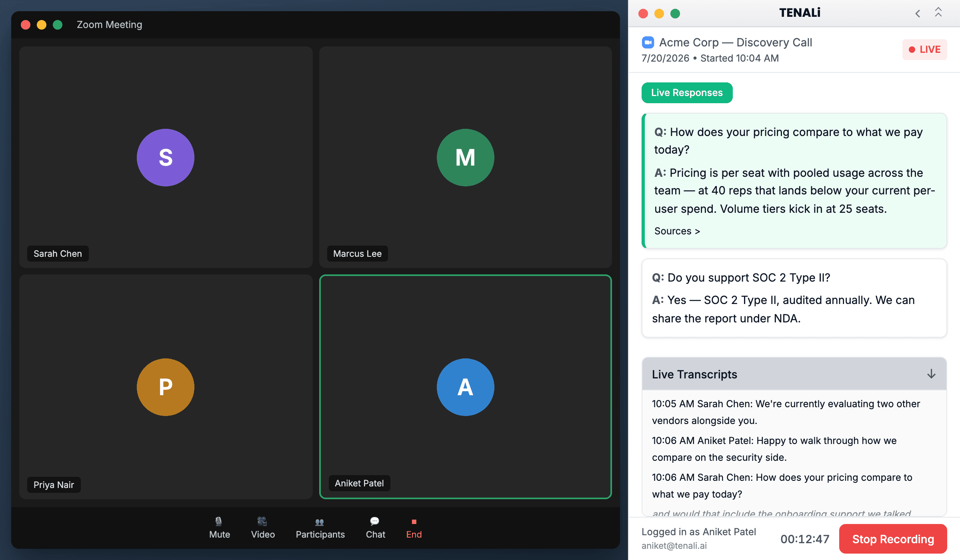Viewport: 960px width, 560px height.
Task: Click the Zoom logo icon beside Acme Corp
Action: [x=648, y=42]
